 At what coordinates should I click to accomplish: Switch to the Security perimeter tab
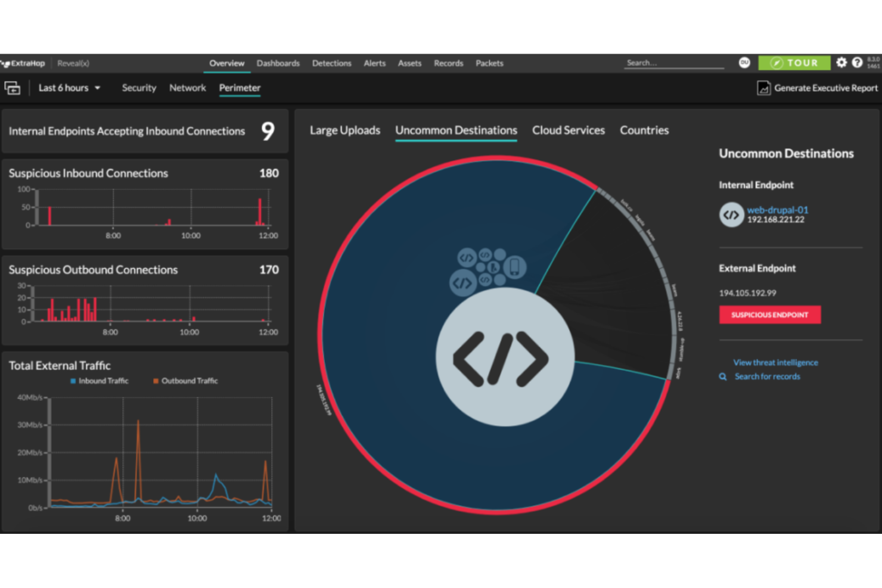139,88
